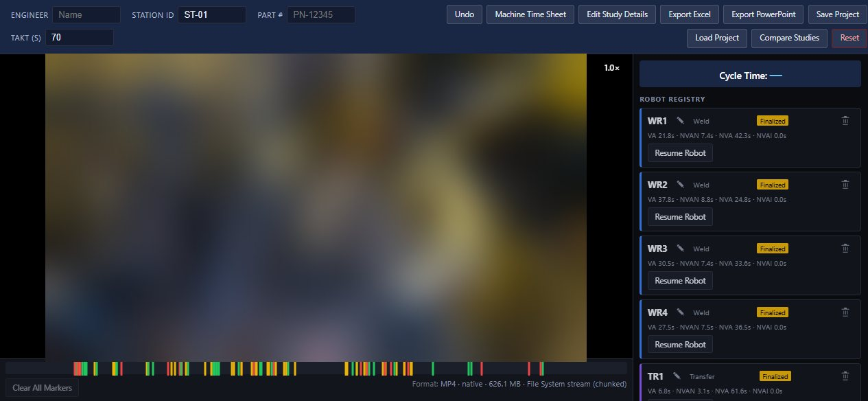
Task: Click WR2 stats line VA 37.8s
Action: tap(717, 200)
